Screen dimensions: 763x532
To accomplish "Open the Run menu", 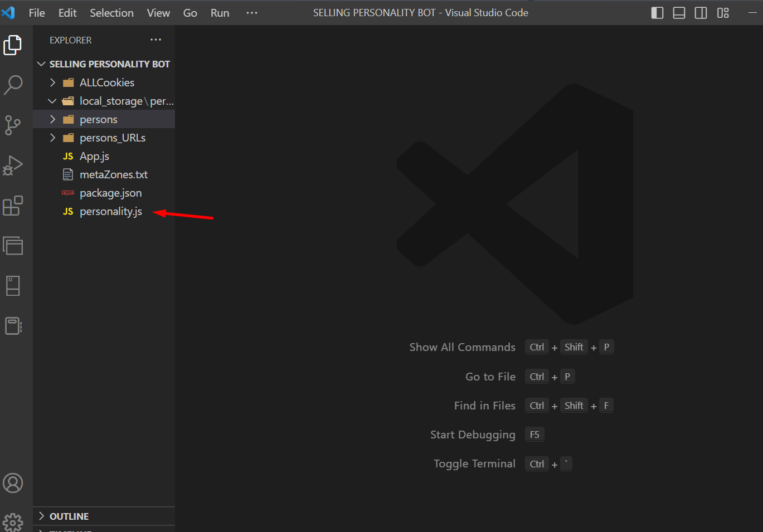I will pos(220,13).
